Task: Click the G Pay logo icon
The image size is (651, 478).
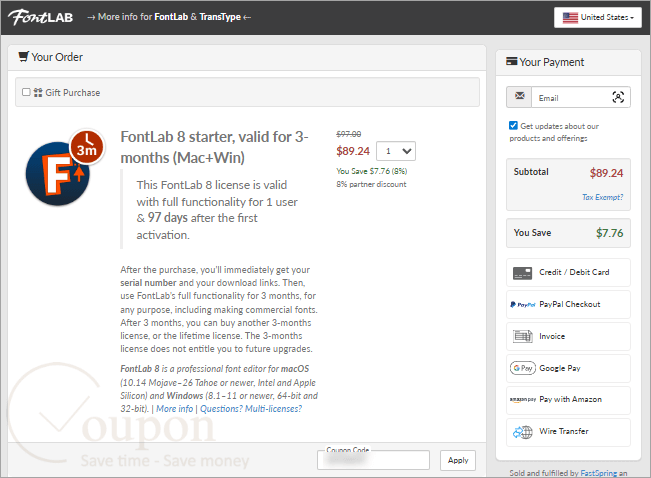Action: click(x=523, y=368)
